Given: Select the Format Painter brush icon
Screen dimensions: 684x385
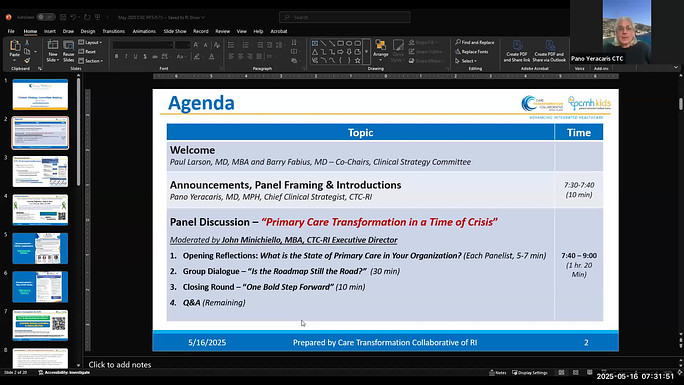Looking at the screenshot, I should [27, 61].
